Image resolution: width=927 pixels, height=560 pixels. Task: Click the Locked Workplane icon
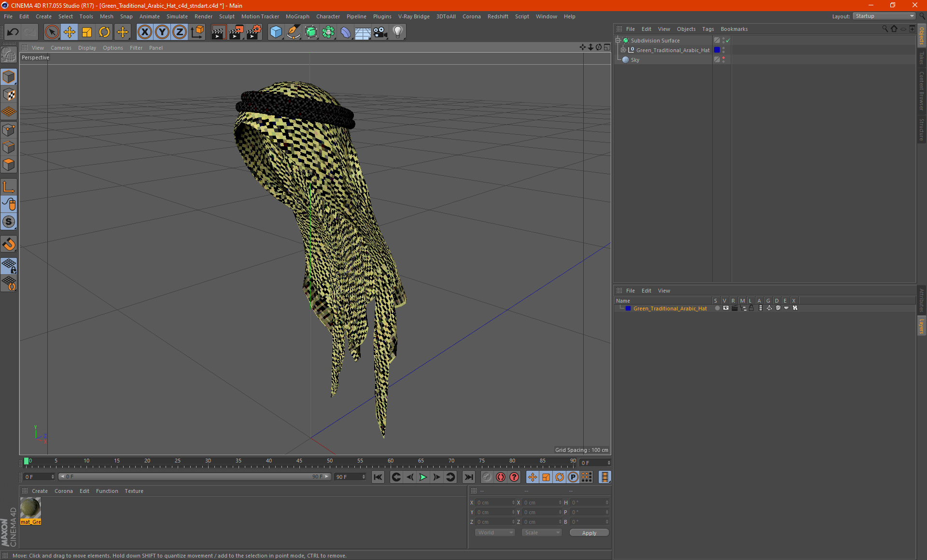coord(9,266)
